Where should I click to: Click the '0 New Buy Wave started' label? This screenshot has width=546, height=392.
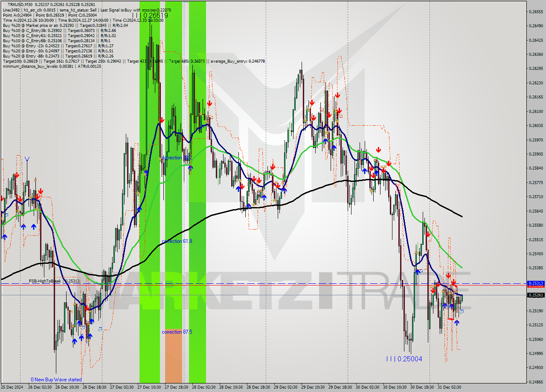[56, 380]
